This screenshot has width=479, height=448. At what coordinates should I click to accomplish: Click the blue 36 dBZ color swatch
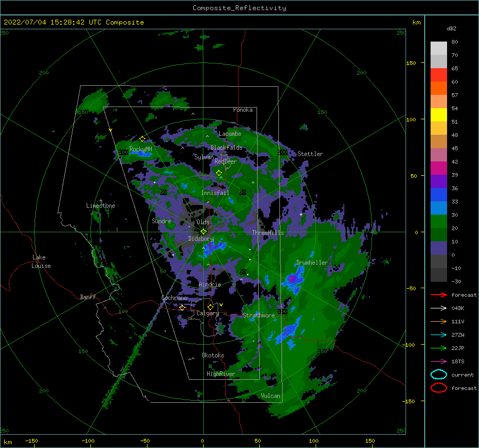point(439,194)
